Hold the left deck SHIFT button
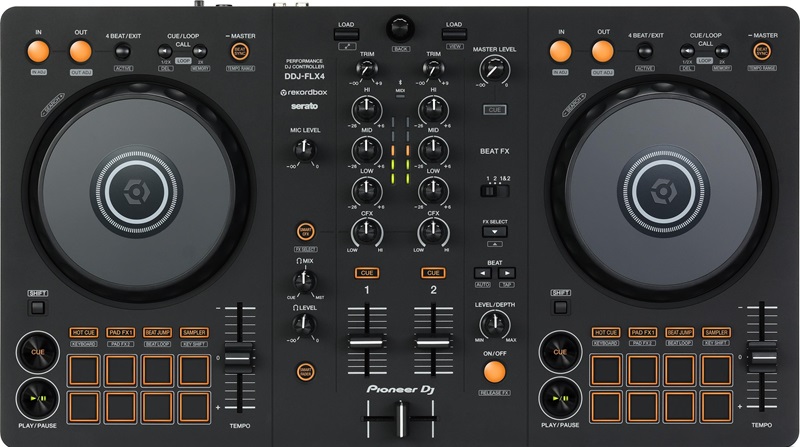This screenshot has width=800, height=447. click(38, 308)
